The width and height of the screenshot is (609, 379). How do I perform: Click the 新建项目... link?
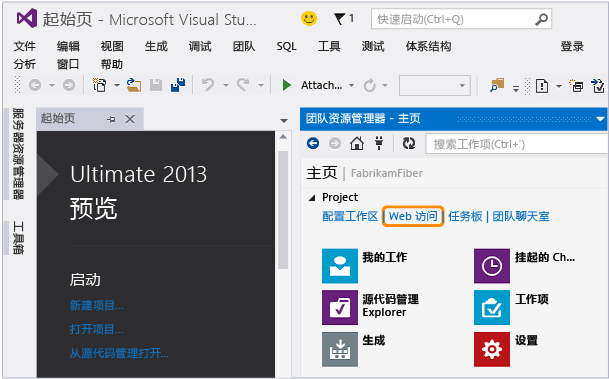click(96, 306)
